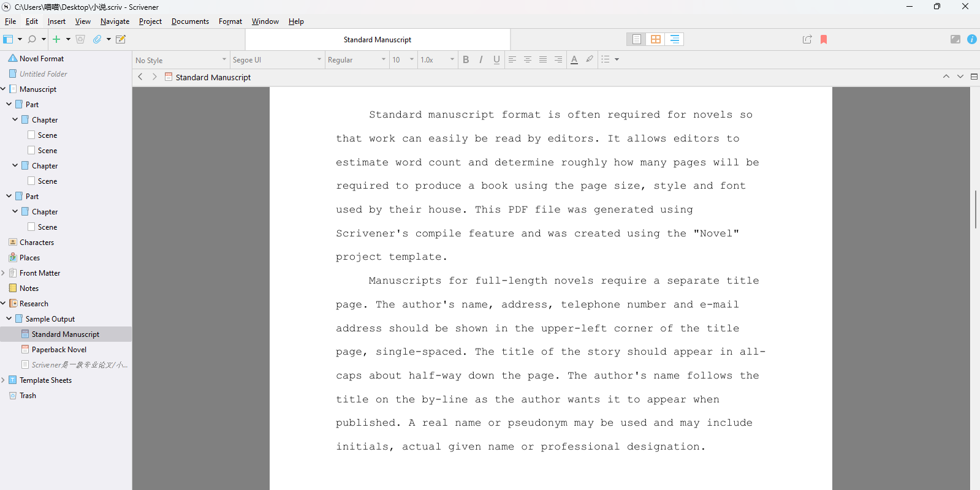The image size is (980, 490).
Task: Collapse the Sample Output folder
Action: pyautogui.click(x=9, y=318)
